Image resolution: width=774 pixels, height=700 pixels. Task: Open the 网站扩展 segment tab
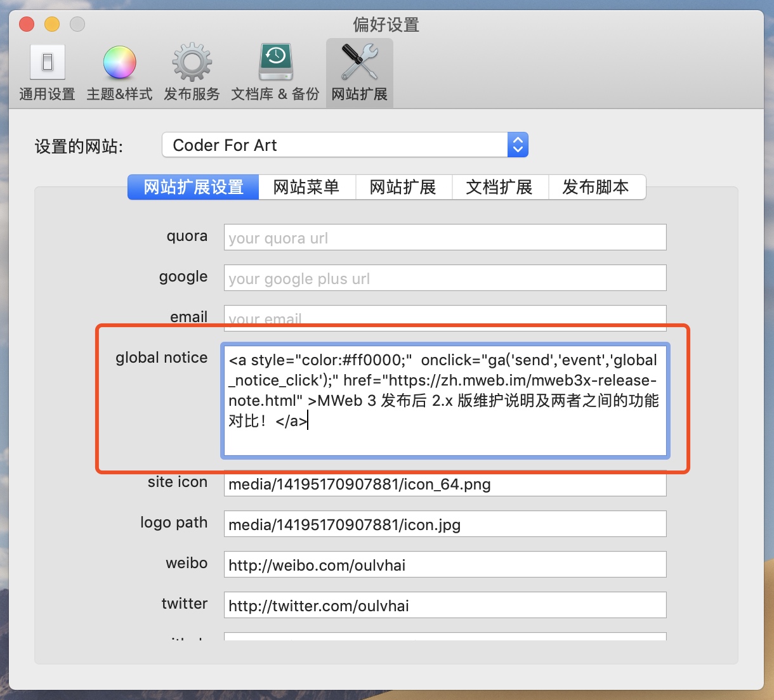coord(403,188)
